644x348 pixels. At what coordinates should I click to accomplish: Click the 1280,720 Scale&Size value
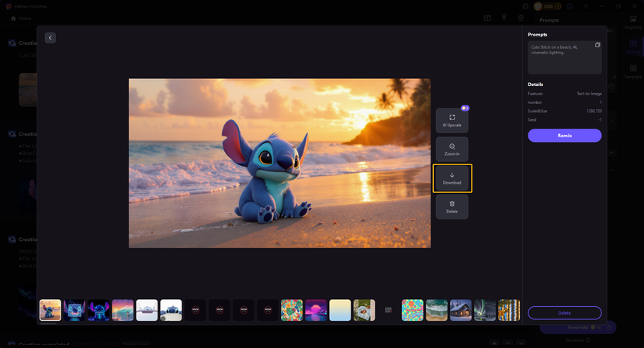click(594, 111)
